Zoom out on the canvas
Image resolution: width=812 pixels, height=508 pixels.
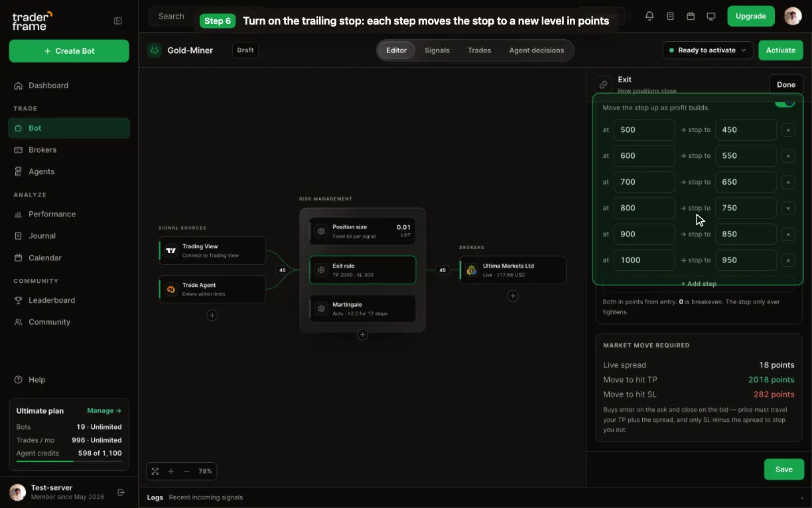tap(186, 471)
